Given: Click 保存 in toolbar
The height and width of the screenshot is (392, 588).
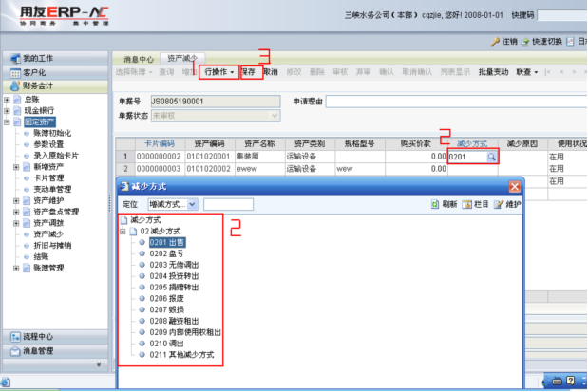Looking at the screenshot, I should pyautogui.click(x=248, y=72).
